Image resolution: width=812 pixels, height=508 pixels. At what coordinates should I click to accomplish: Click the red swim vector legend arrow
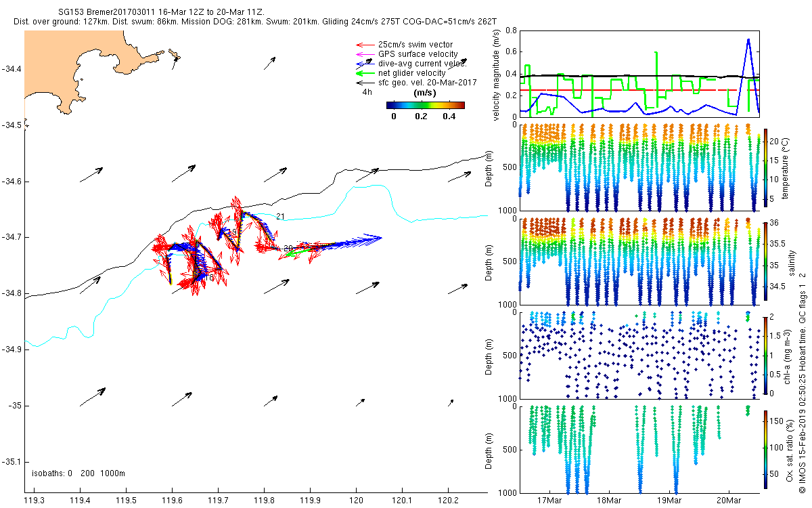[x=365, y=45]
